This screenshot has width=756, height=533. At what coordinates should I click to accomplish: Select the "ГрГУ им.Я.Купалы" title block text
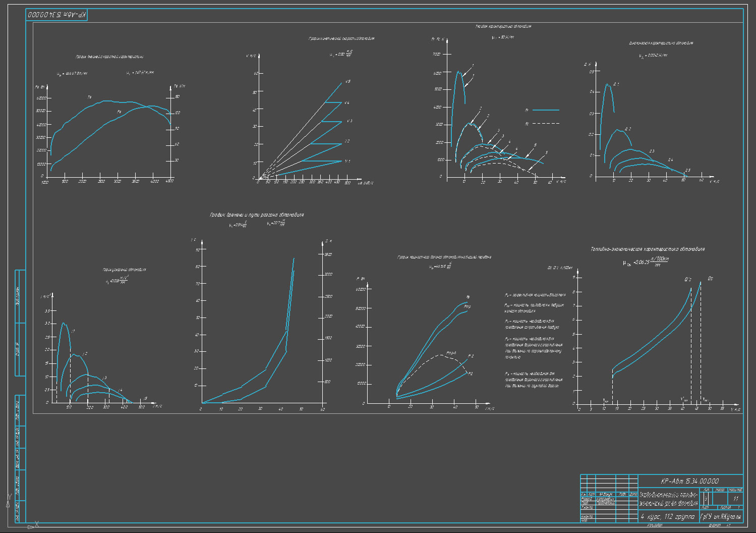[x=721, y=517]
